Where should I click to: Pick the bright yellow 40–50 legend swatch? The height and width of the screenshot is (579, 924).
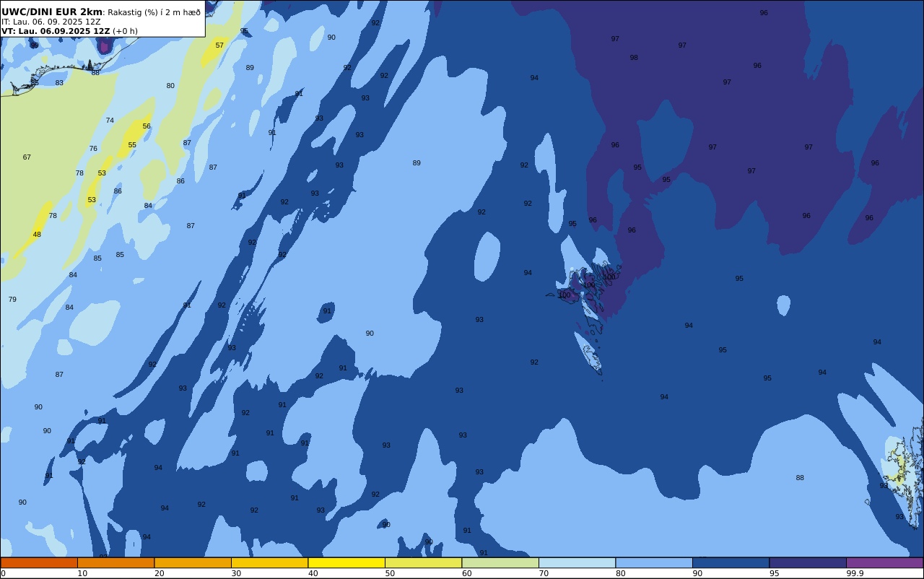[x=346, y=563]
